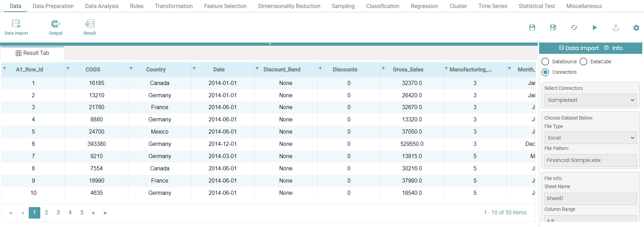Switch to the Classification tab
The width and height of the screenshot is (644, 227).
click(383, 6)
